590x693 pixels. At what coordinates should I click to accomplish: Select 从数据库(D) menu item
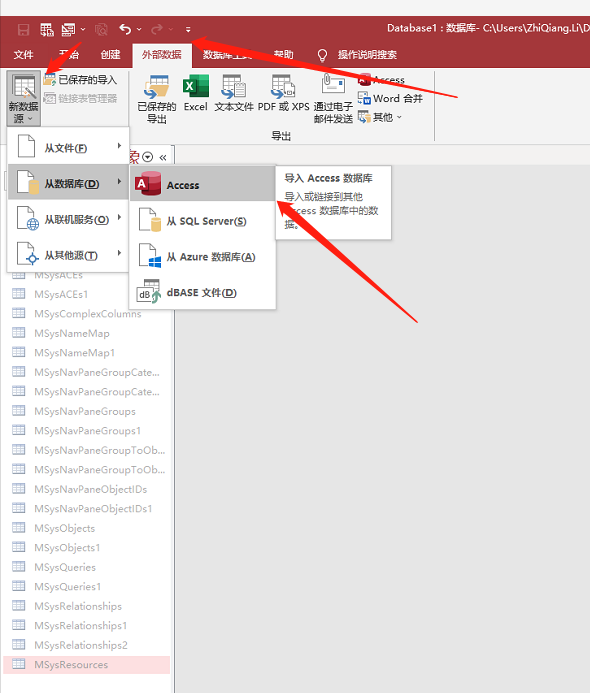[69, 182]
